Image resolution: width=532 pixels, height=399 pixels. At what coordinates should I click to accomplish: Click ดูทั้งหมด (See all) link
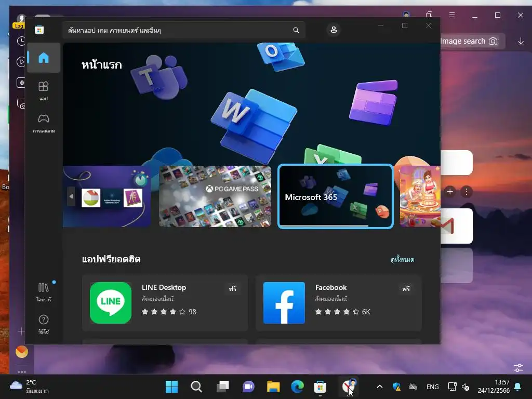[x=403, y=260]
